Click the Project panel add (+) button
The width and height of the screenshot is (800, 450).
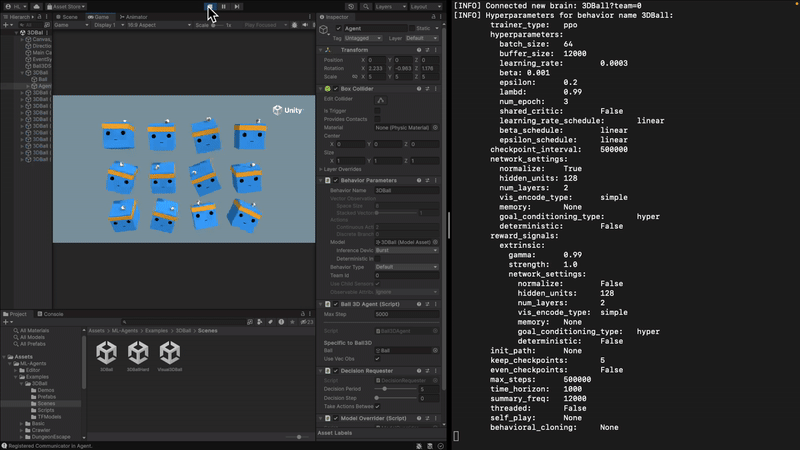(7, 322)
